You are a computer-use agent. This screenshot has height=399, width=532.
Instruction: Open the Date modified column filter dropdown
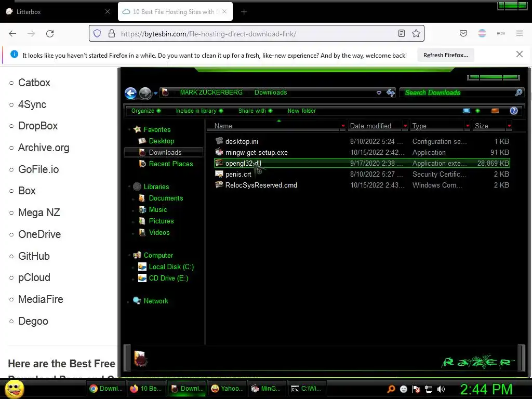pos(405,126)
